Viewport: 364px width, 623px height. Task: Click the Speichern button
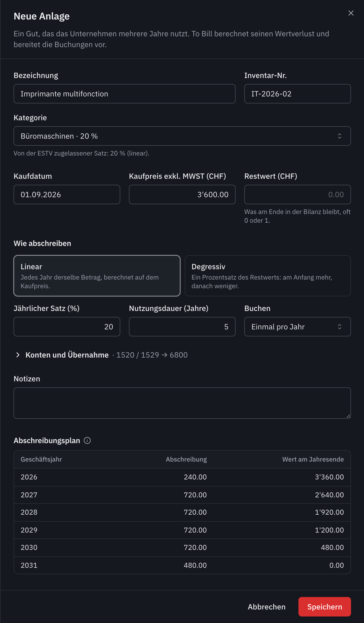tap(324, 607)
